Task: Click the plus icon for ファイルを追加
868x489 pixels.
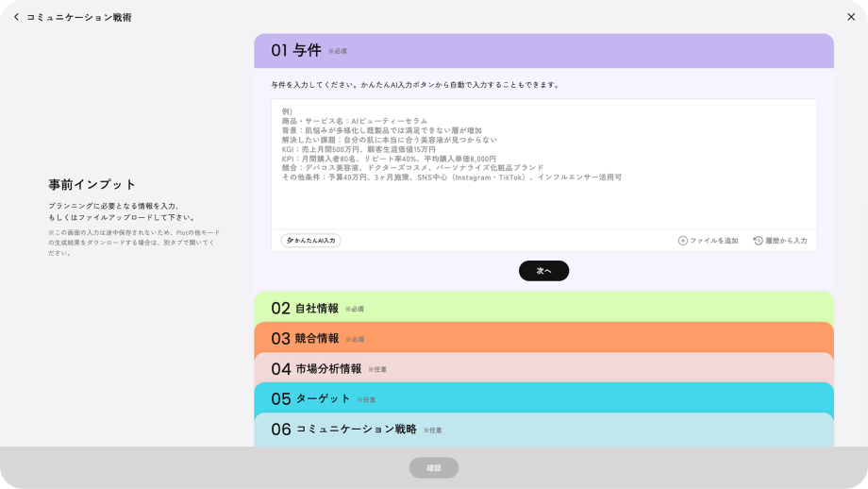Action: coord(682,241)
